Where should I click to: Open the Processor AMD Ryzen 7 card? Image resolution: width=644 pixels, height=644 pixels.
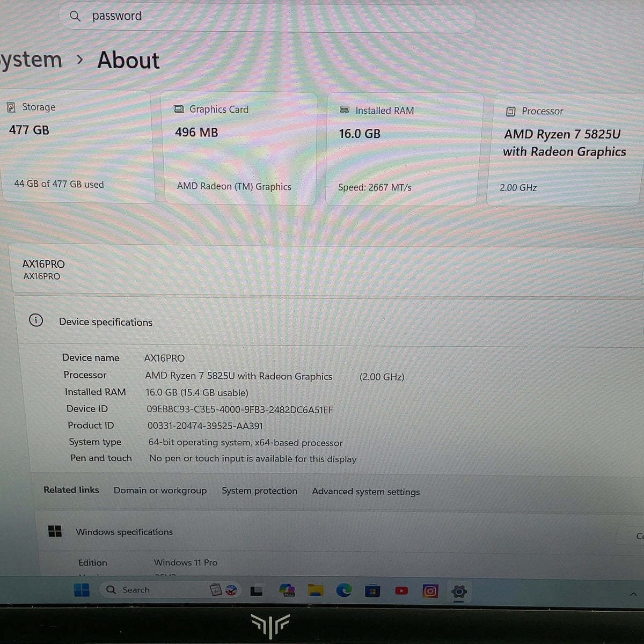point(565,150)
